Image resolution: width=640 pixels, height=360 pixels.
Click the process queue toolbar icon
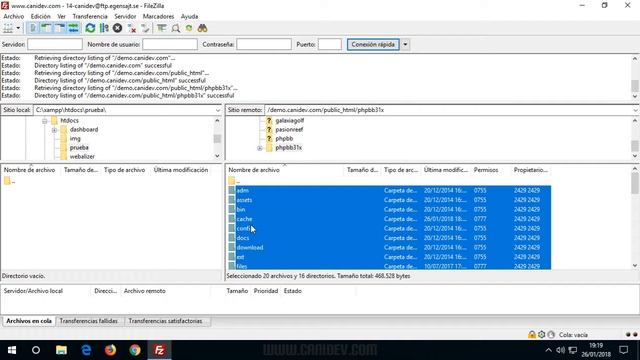(104, 28)
